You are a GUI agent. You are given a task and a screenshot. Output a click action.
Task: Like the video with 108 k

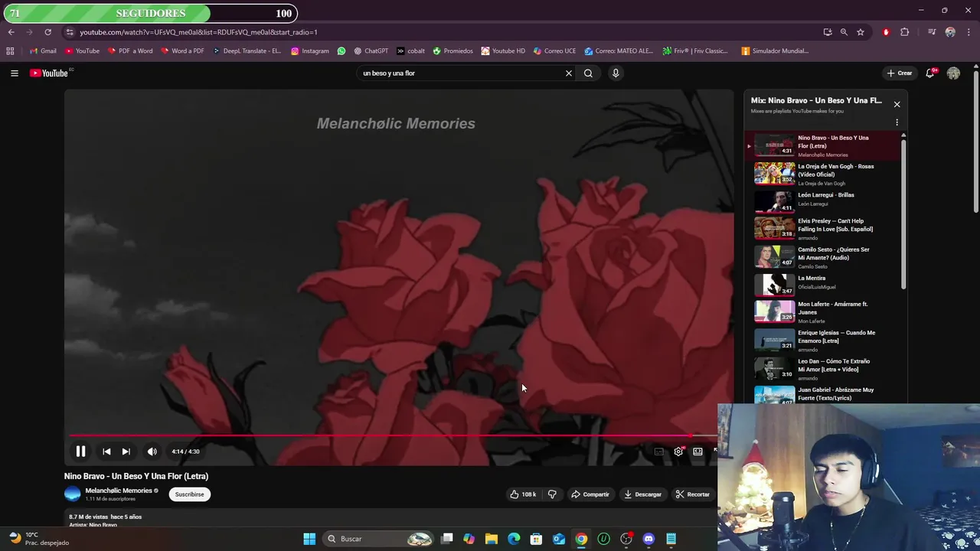(523, 494)
